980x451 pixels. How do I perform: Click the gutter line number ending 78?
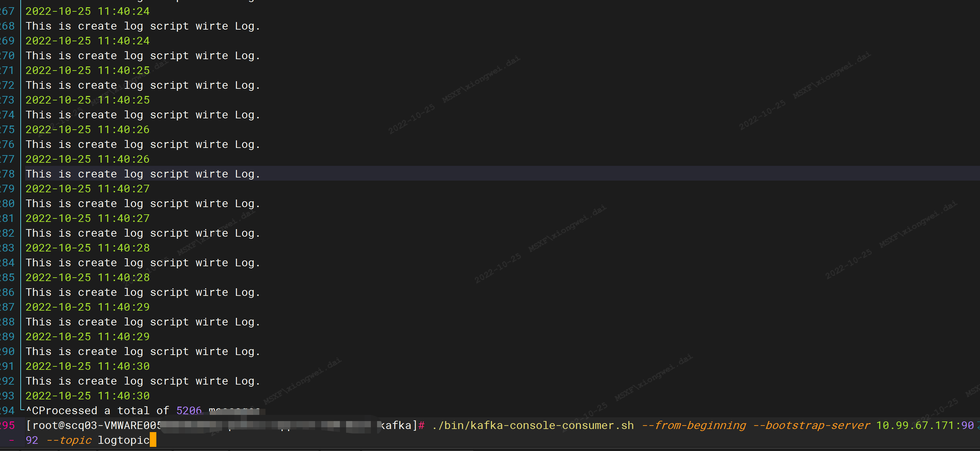(7, 174)
